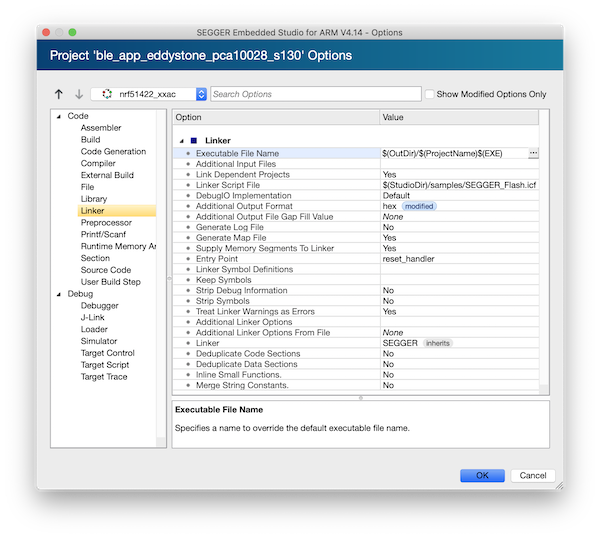Select Keep Symbols option row
Viewport: 600px width, 538px height.
click(356, 280)
